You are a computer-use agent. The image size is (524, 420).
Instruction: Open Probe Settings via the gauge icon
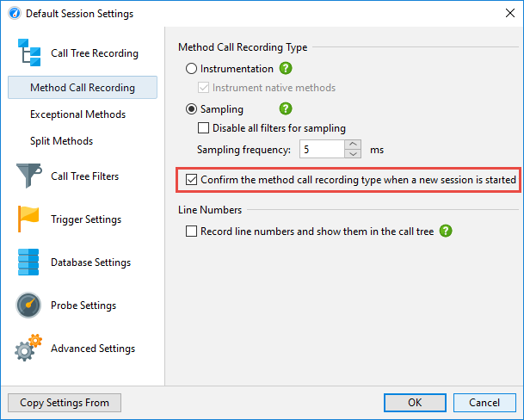click(x=28, y=305)
